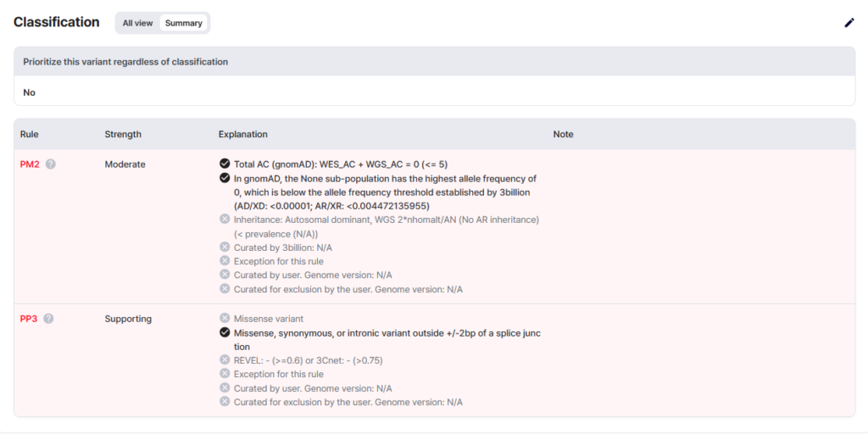Toggle the check for the splice junction criterion

[x=225, y=333]
